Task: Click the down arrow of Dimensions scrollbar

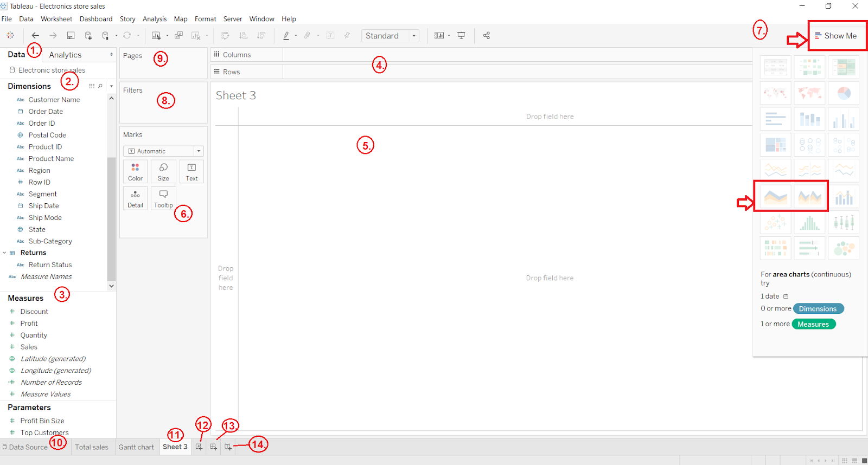Action: tap(112, 286)
